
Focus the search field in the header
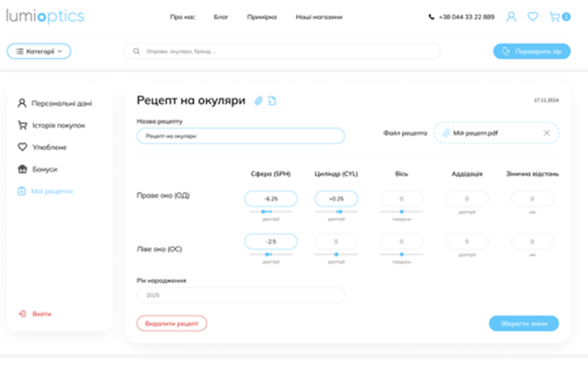282,52
